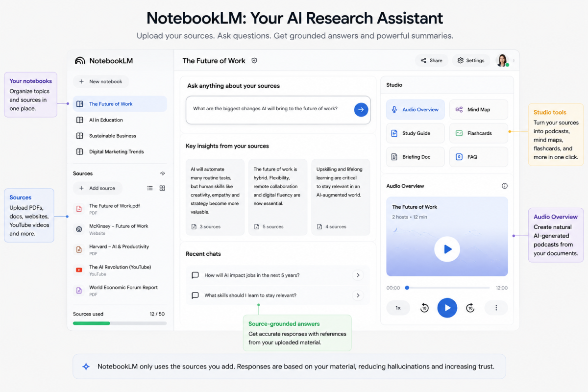588x392 pixels.
Task: Click the notebook icon for AI in Education
Action: (79, 120)
